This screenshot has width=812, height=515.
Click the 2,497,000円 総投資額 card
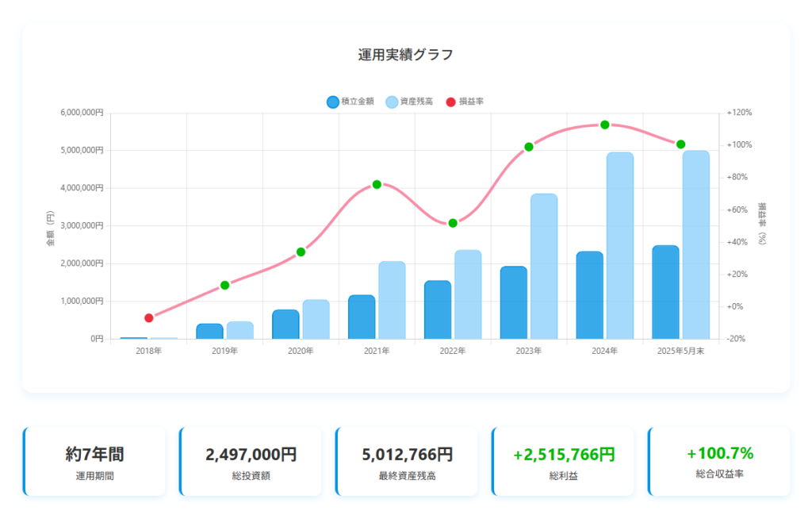click(x=251, y=462)
